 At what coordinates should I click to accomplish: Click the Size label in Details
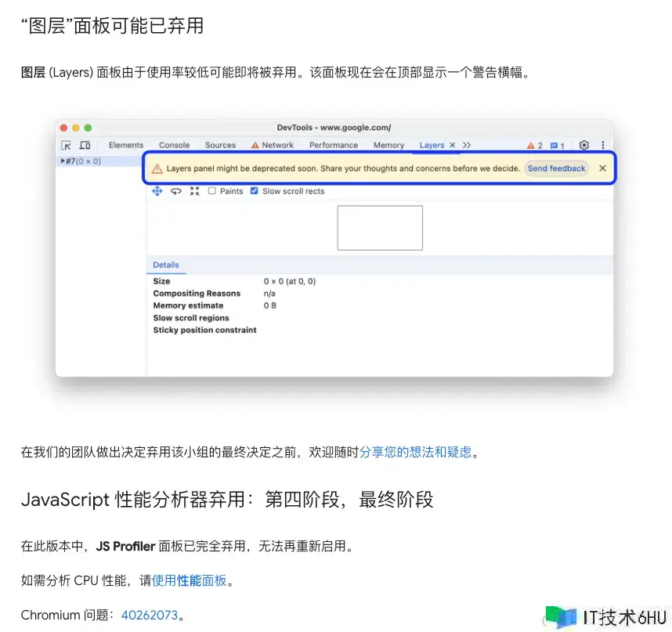click(161, 281)
